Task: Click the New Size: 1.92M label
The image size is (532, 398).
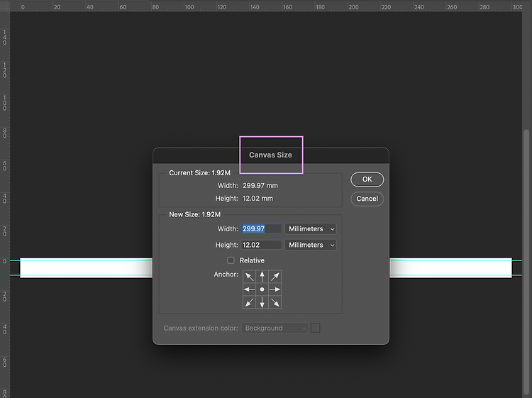Action: pos(195,214)
